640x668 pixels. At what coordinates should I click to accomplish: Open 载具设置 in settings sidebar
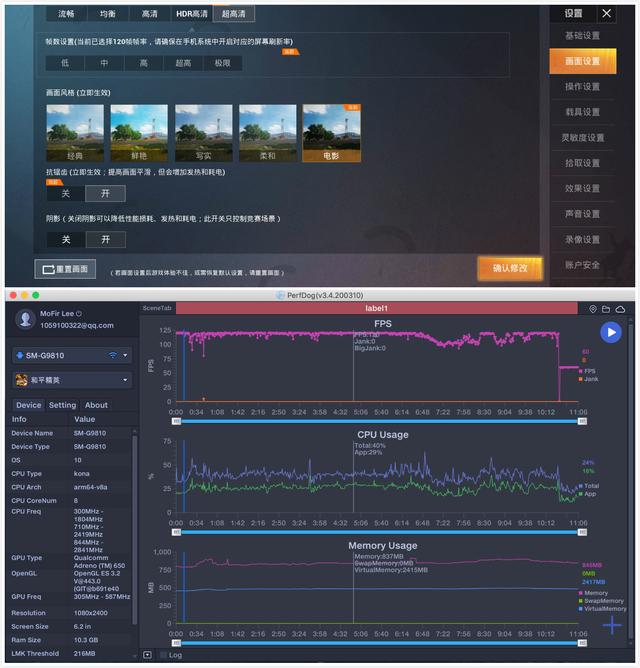point(582,112)
